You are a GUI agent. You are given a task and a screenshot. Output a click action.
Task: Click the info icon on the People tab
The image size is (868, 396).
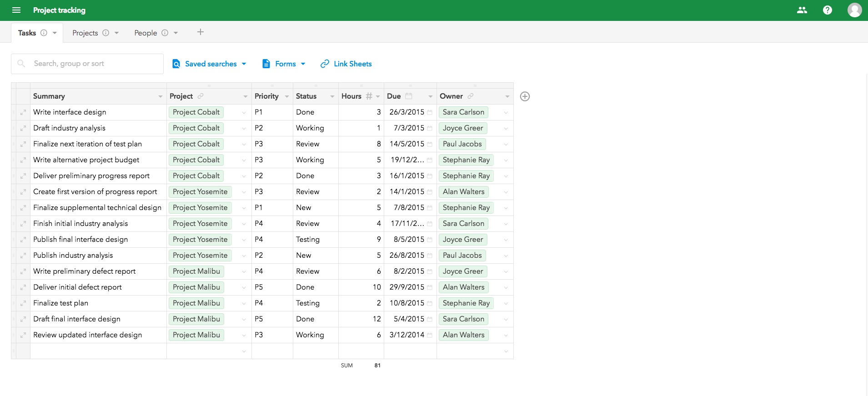click(165, 33)
